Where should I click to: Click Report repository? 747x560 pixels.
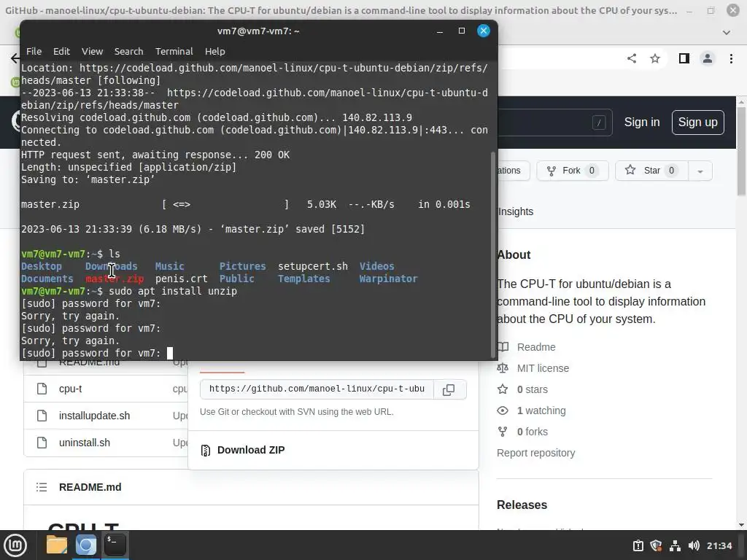pos(536,453)
